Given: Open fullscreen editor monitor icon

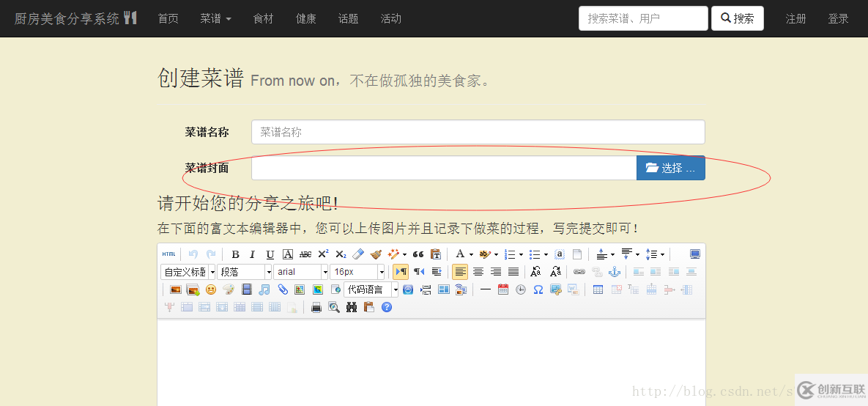Looking at the screenshot, I should coord(695,254).
